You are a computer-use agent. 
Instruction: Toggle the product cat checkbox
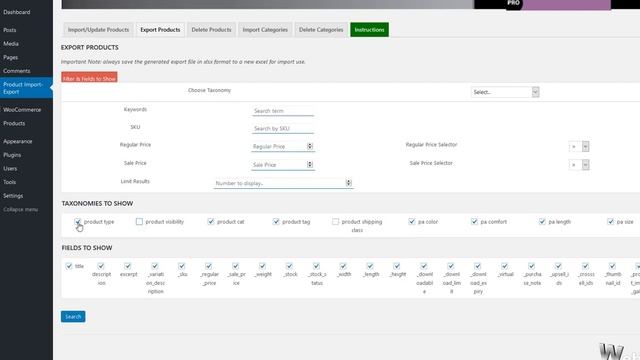(x=211, y=222)
